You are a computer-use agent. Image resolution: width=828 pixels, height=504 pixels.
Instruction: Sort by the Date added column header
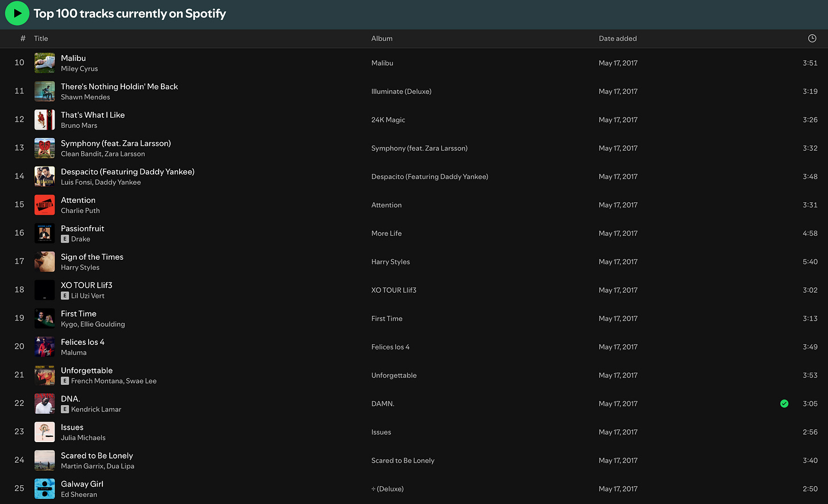tap(618, 39)
